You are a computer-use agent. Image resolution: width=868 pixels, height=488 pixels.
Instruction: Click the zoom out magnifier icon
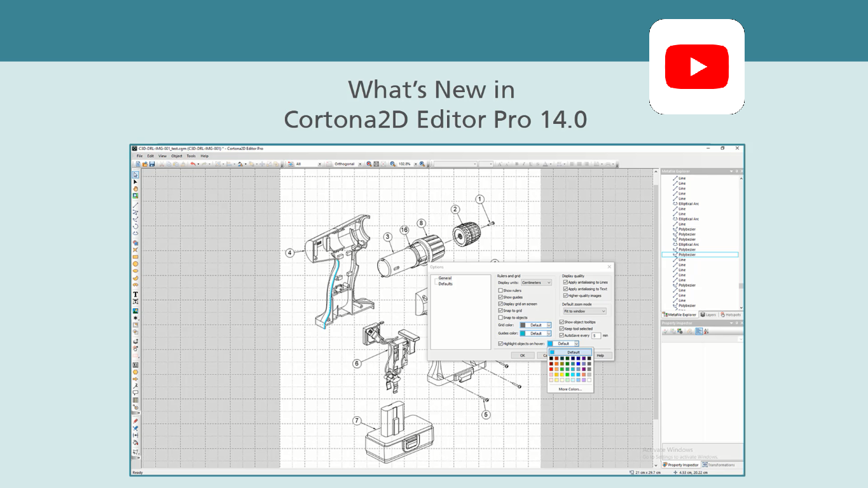click(x=393, y=164)
